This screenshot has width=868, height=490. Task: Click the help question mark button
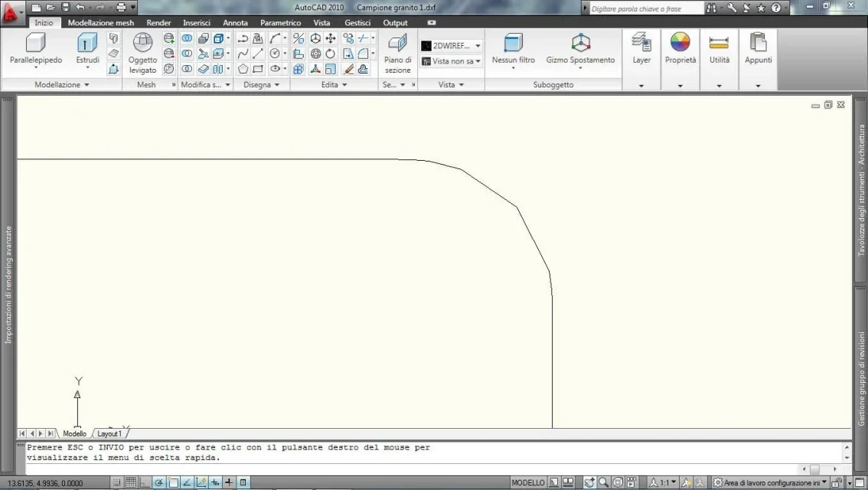pyautogui.click(x=776, y=8)
